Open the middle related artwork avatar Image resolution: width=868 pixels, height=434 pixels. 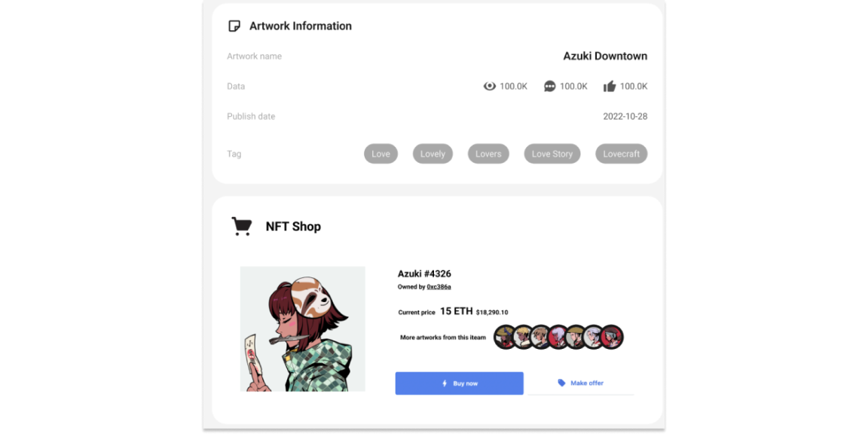(x=558, y=337)
